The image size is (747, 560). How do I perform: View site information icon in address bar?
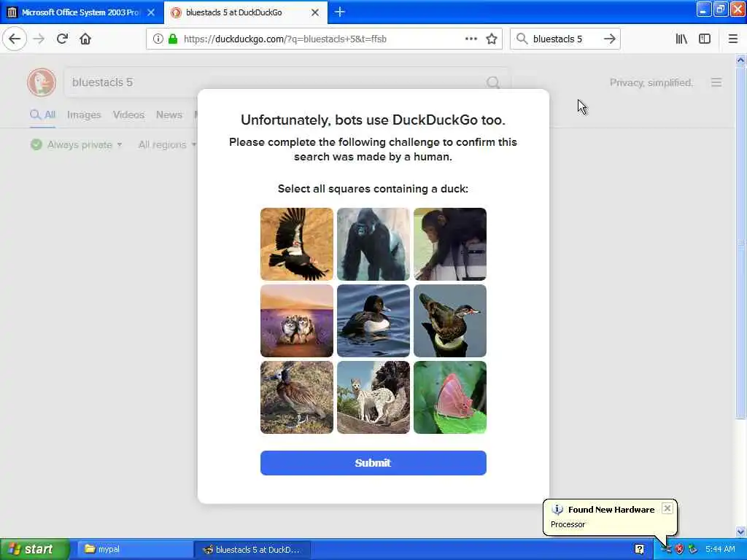158,39
